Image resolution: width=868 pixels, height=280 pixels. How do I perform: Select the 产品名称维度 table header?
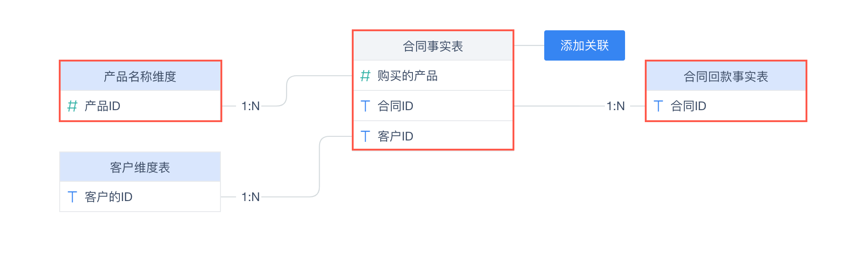[140, 76]
